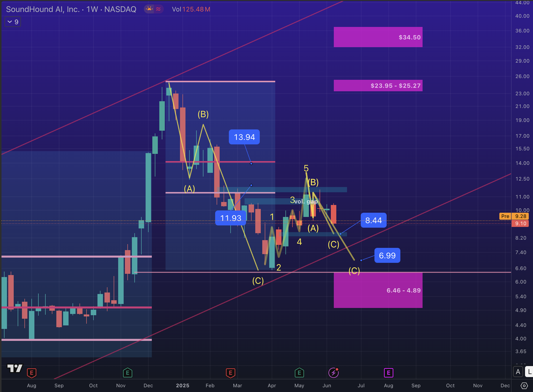
Task: Click the red earnings marker near March
Action: [230, 373]
